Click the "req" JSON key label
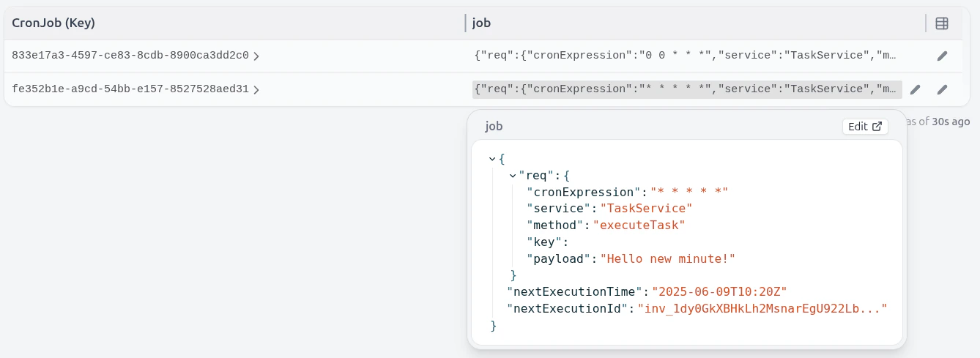The width and height of the screenshot is (980, 358). (535, 176)
